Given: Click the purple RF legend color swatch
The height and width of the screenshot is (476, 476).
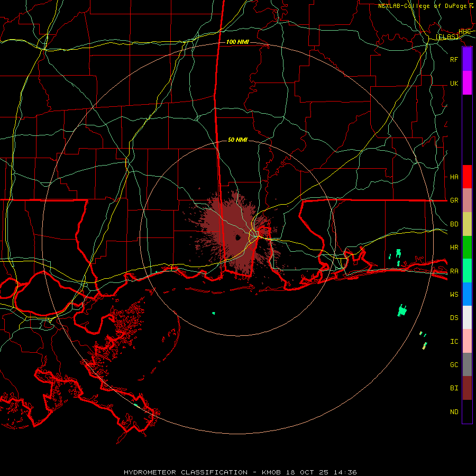Looking at the screenshot, I should click(467, 59).
